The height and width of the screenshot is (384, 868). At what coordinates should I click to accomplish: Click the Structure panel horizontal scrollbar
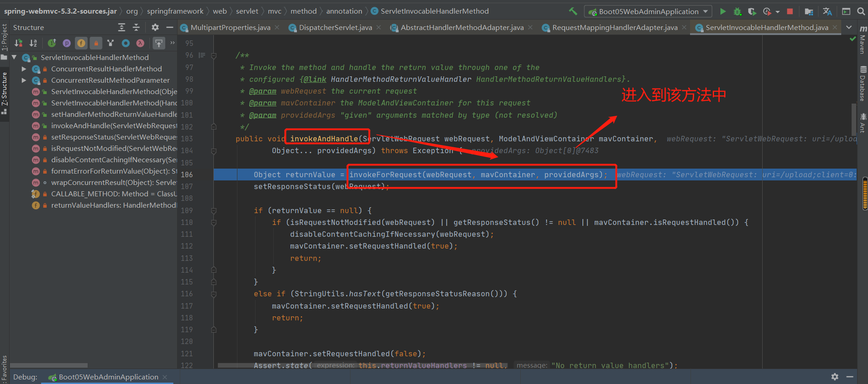coord(49,365)
